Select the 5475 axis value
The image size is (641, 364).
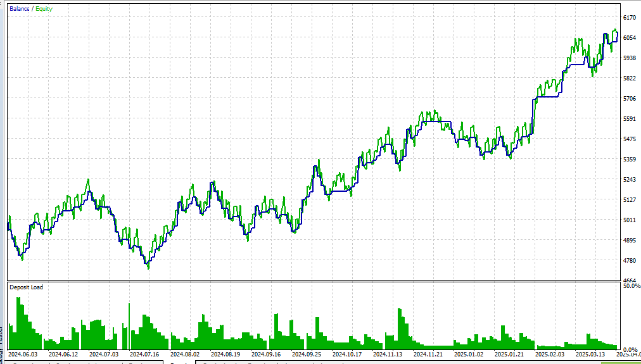(630, 139)
